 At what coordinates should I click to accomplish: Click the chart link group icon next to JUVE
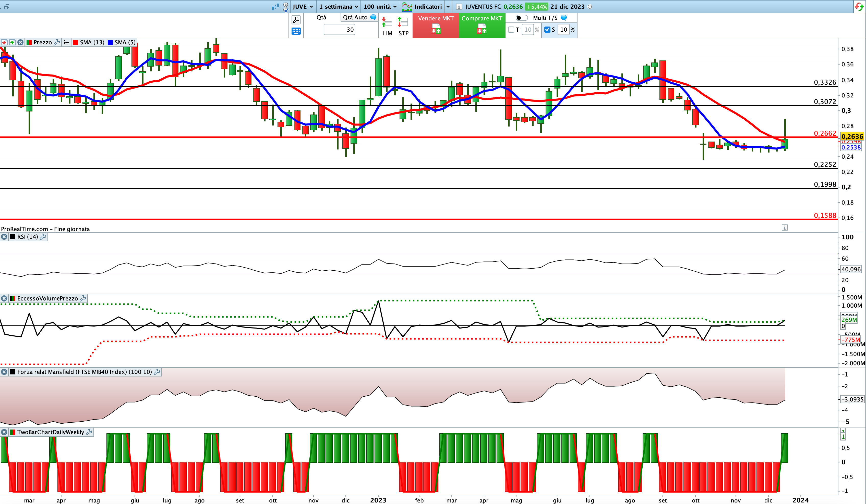pyautogui.click(x=286, y=7)
